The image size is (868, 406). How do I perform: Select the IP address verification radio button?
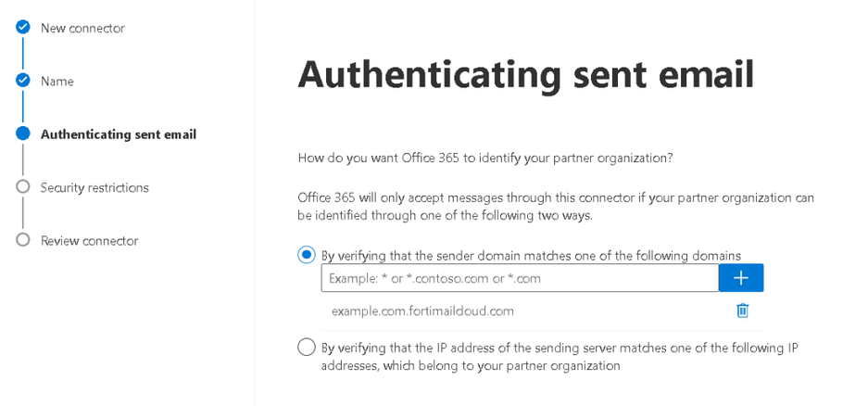307,348
